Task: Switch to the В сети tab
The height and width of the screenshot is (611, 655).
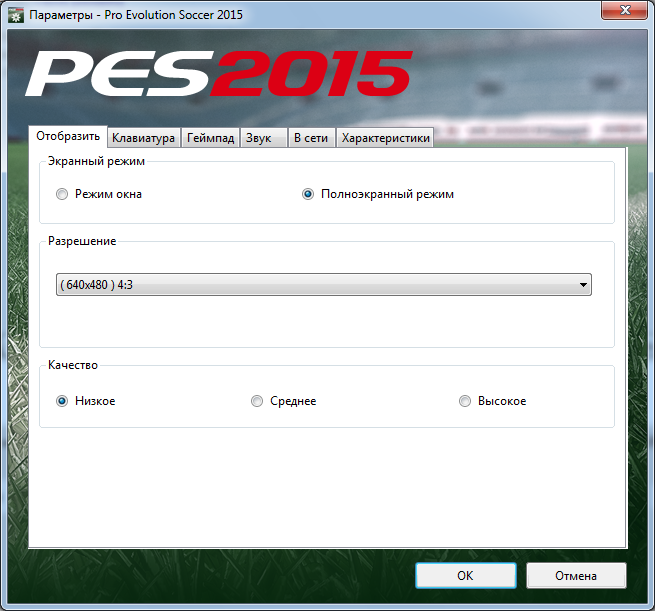Action: [x=311, y=138]
